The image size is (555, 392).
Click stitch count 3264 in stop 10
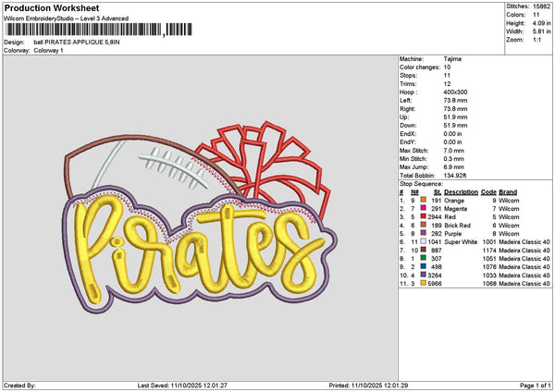[x=435, y=276]
